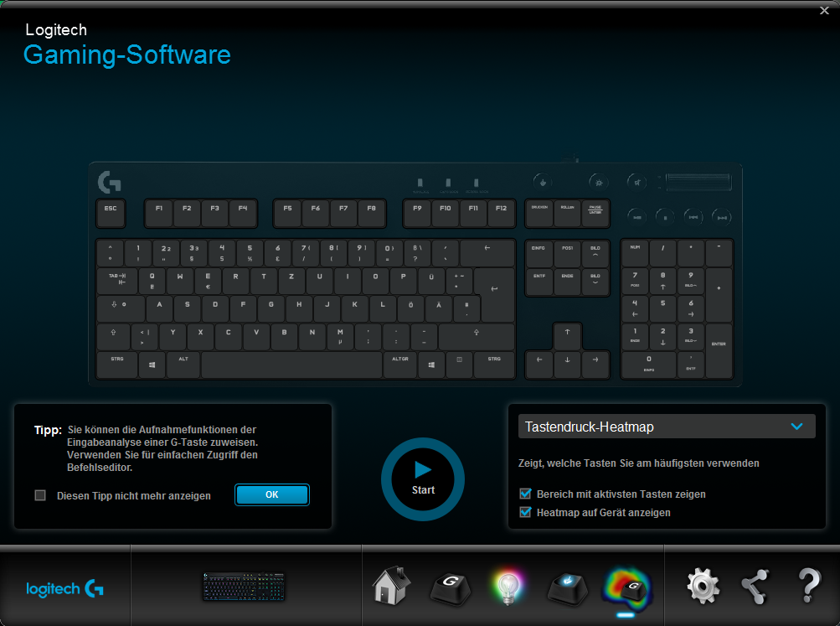Toggle 'Heatmap auf Gerät anzeigen' checkbox
This screenshot has width=840, height=626.
(x=526, y=512)
